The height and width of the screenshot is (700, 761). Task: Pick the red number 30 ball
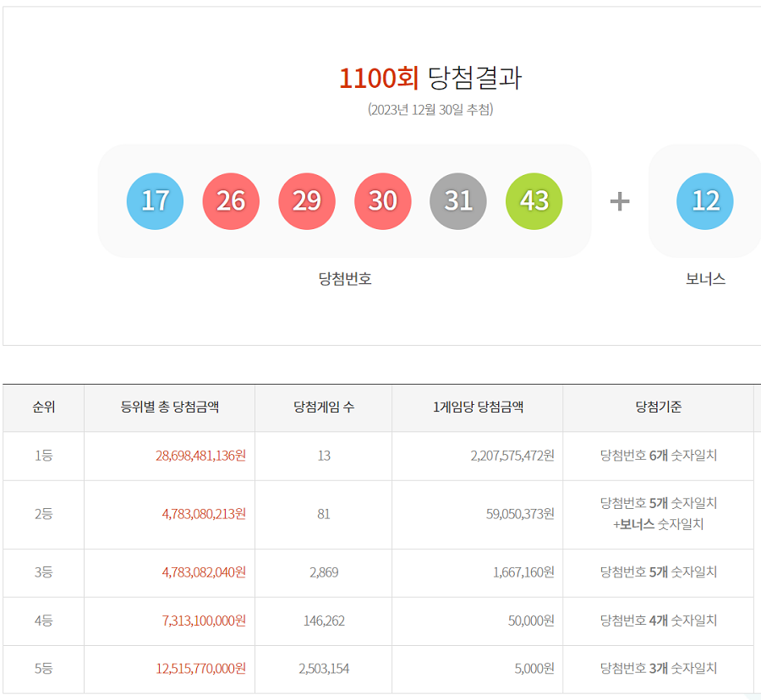(x=382, y=201)
